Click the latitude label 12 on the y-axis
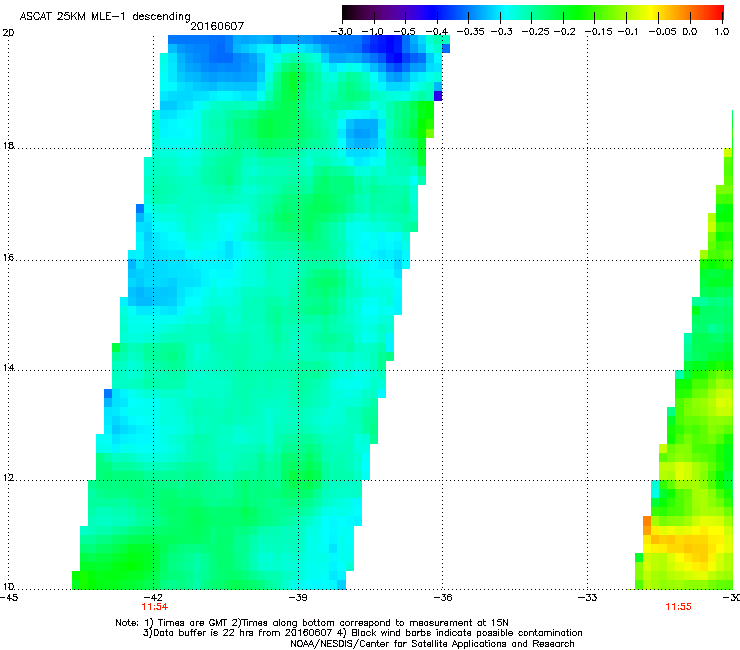 pyautogui.click(x=8, y=478)
